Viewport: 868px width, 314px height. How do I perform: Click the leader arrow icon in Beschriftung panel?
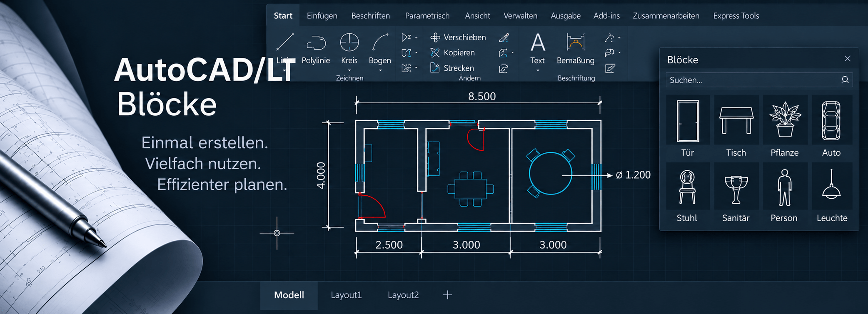(609, 38)
